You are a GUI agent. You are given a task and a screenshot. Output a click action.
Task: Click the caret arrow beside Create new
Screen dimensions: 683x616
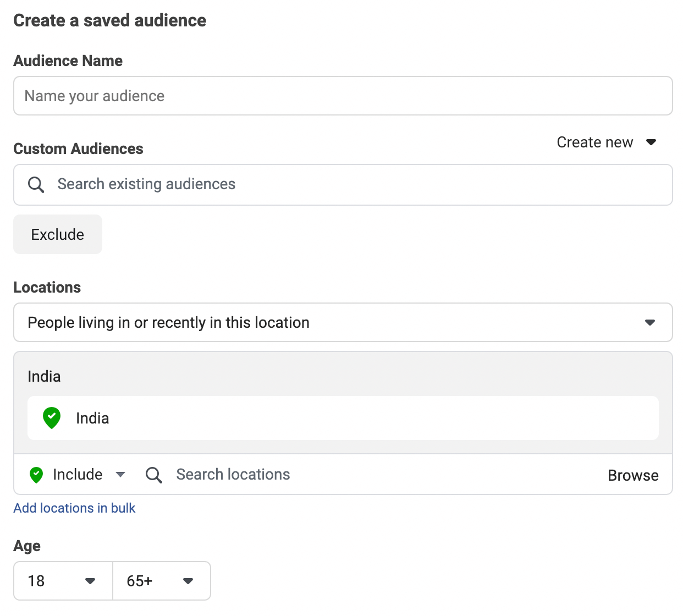[x=651, y=142]
